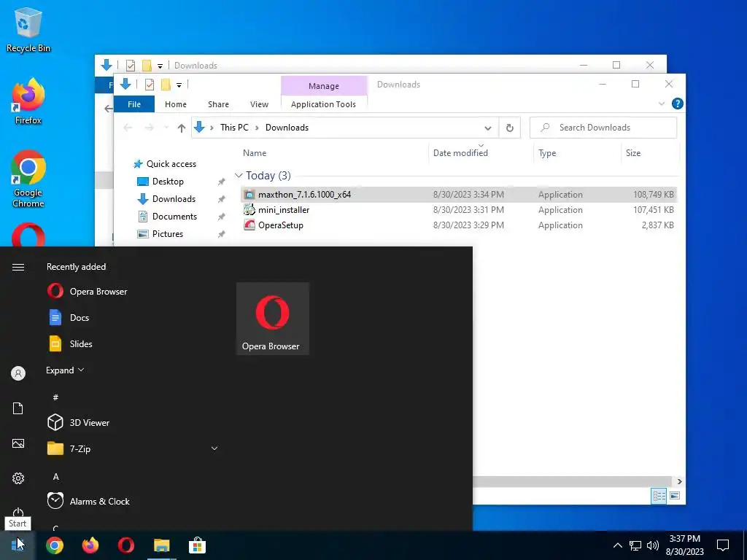This screenshot has height=560, width=747.
Task: Click the Properties quick access toolbar icon
Action: (150, 85)
